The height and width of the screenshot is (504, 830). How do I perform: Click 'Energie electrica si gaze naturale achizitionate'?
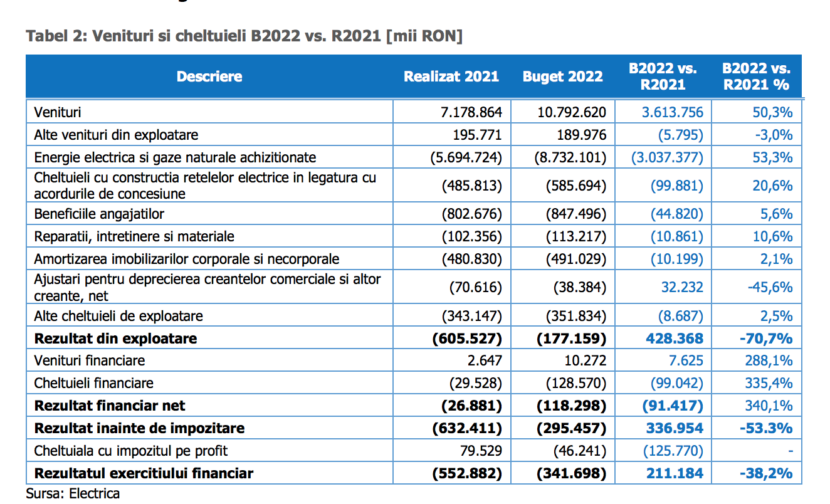175,158
